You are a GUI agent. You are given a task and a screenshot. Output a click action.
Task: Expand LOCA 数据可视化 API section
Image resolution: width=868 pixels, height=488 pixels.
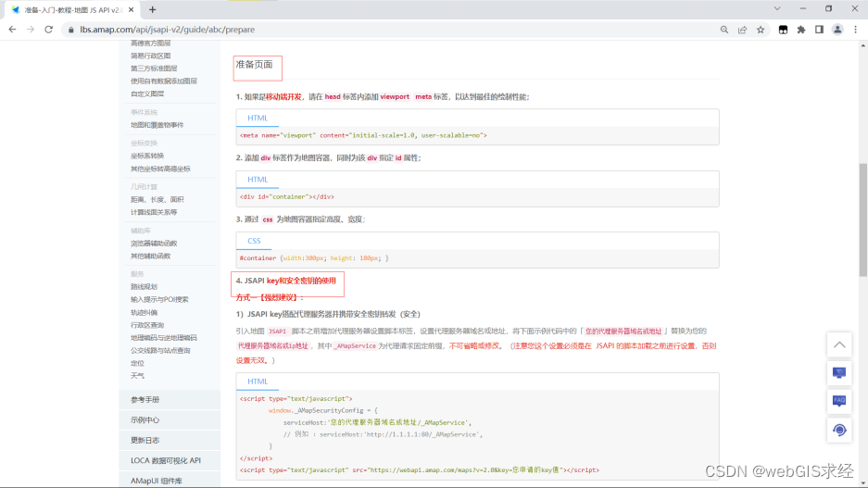point(170,460)
